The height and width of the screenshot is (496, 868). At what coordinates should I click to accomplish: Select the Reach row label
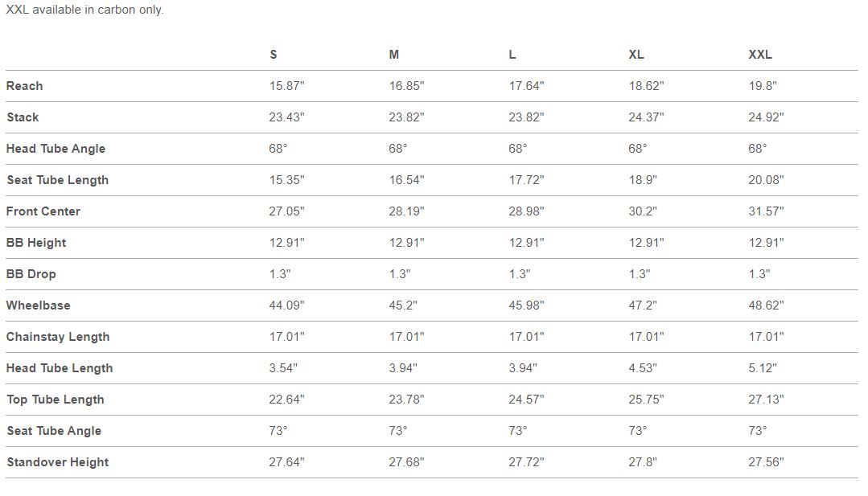(x=25, y=86)
